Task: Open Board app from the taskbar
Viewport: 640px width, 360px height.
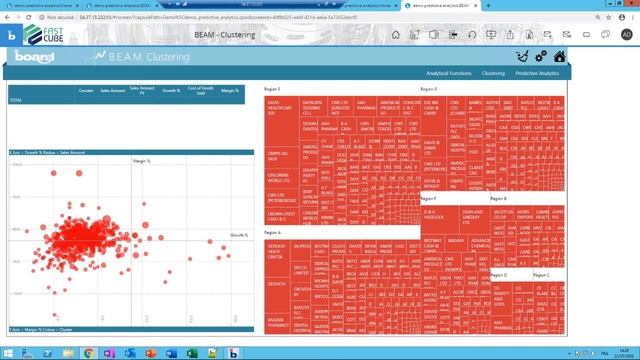Action: pos(233,353)
